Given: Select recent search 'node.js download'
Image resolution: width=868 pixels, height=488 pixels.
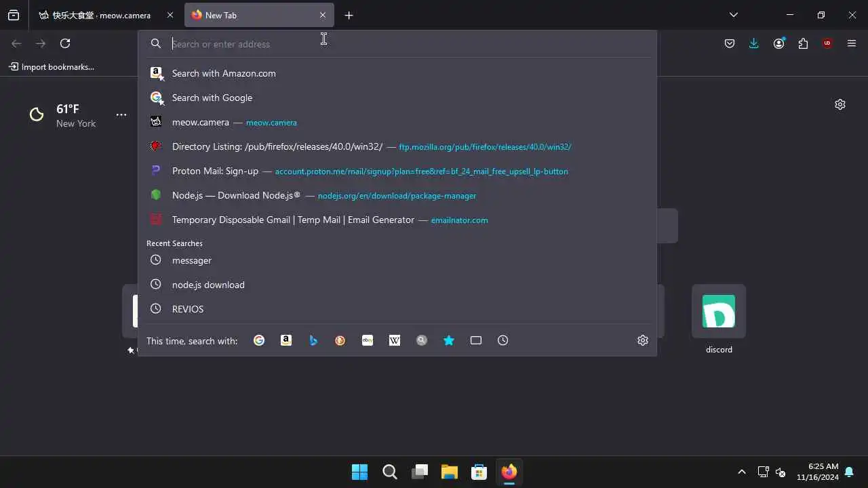Looking at the screenshot, I should pos(397,285).
